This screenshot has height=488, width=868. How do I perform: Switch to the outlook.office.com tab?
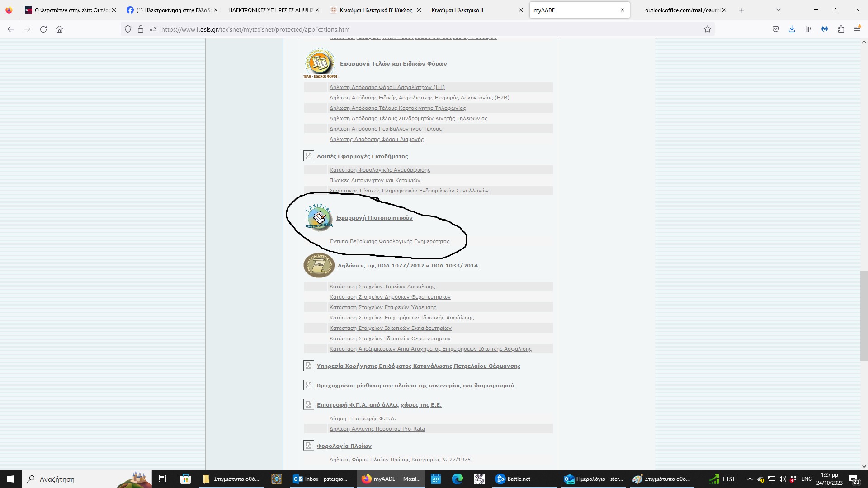tap(680, 10)
